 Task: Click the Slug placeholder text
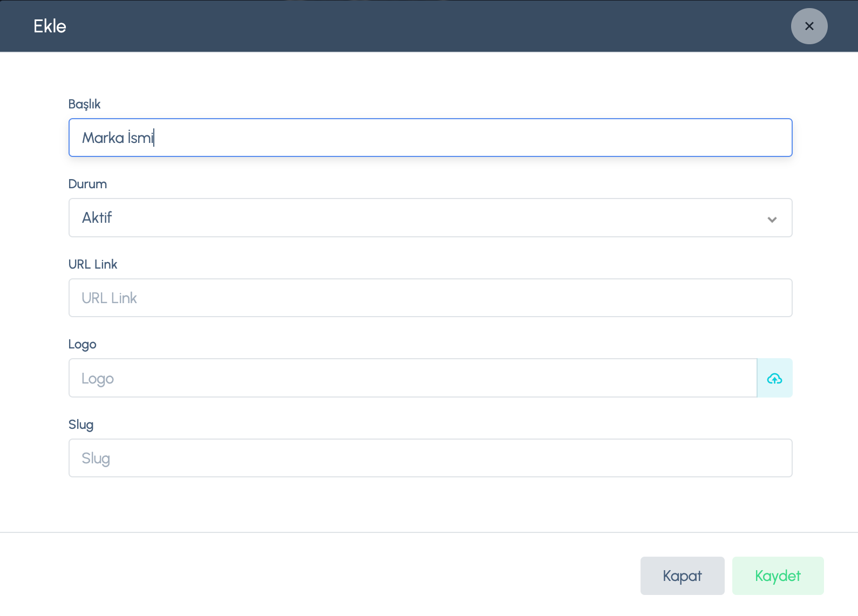96,458
